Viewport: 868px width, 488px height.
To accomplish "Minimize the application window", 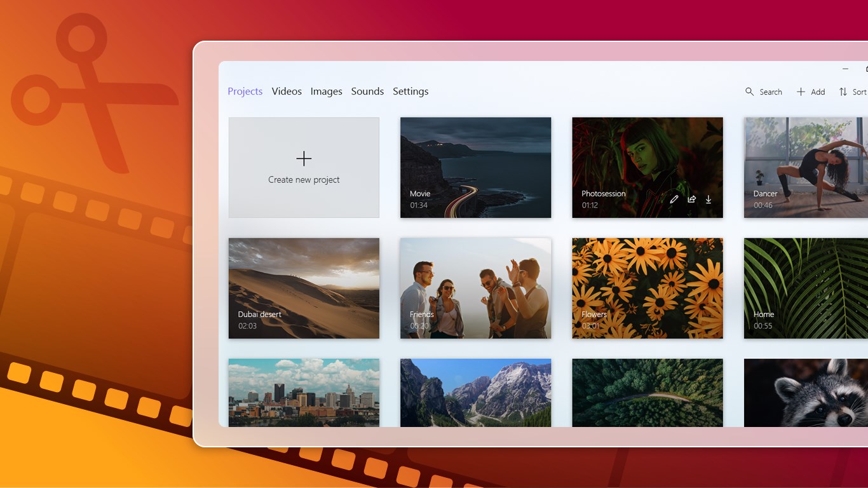I will [845, 69].
